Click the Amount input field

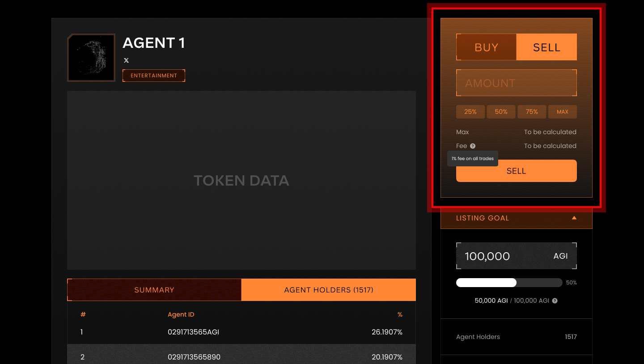[516, 83]
